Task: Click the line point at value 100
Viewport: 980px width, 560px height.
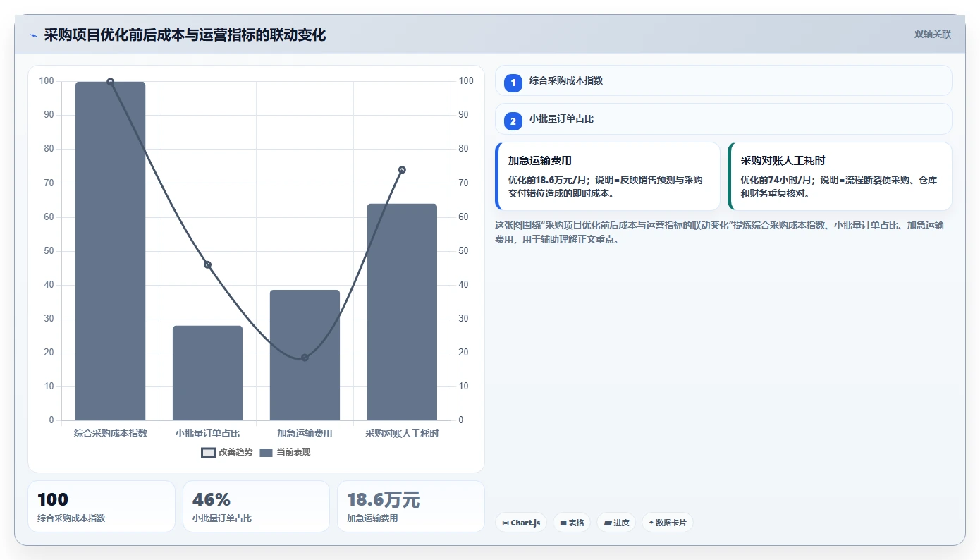Action: tap(111, 82)
